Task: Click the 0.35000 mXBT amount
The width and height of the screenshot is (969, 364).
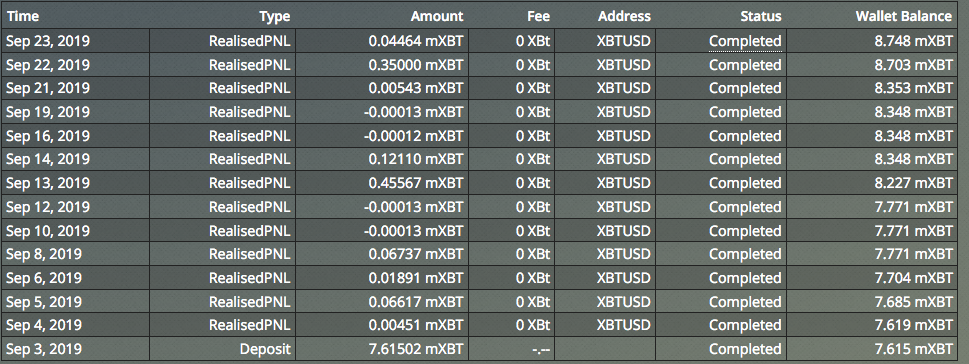Action: [x=416, y=65]
